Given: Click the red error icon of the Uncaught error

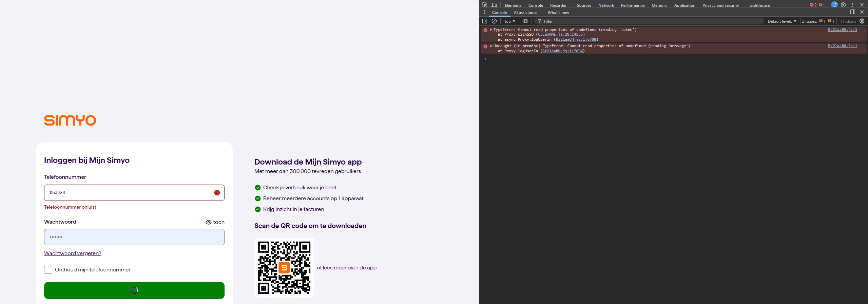Looking at the screenshot, I should [x=485, y=46].
